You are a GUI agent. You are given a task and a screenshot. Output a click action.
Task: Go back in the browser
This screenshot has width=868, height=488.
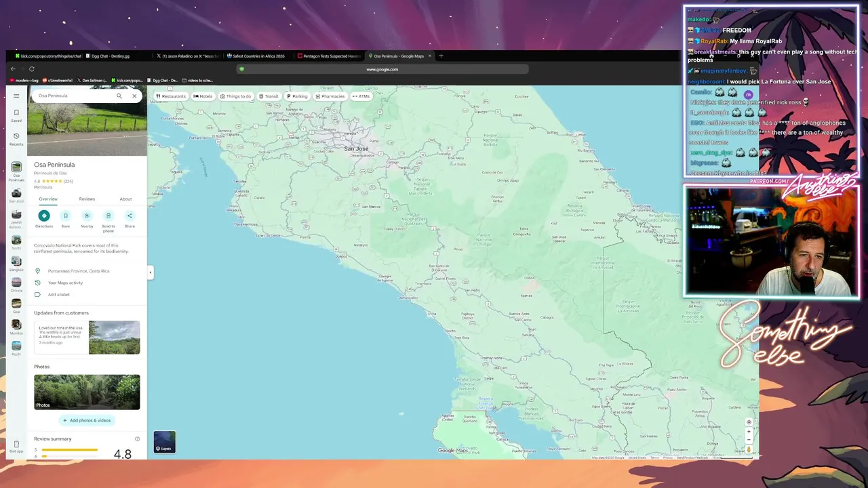click(13, 69)
